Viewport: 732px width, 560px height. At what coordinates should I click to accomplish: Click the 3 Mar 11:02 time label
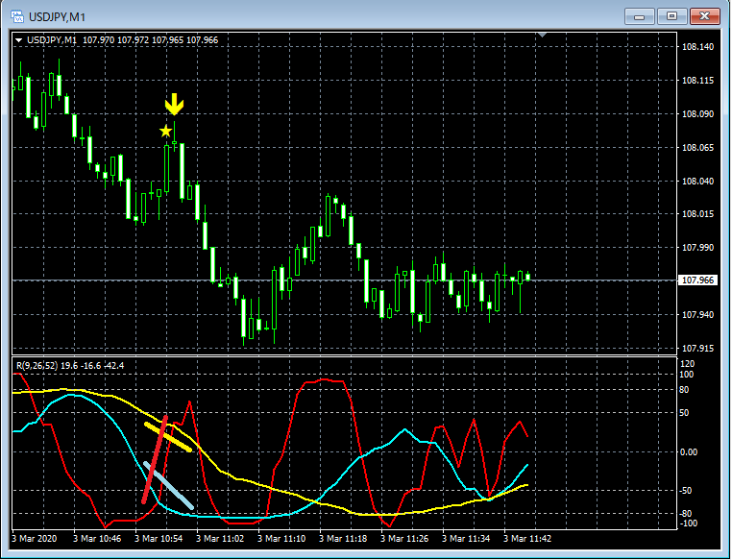220,539
